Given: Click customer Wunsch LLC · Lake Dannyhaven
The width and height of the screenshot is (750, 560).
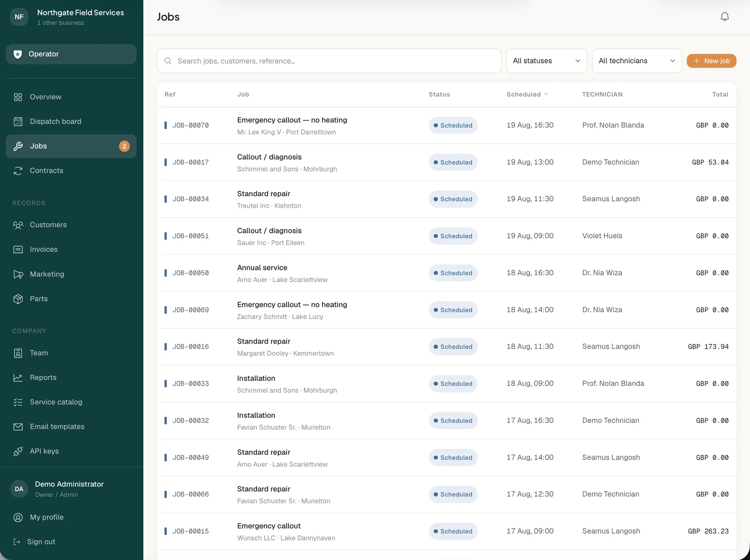Looking at the screenshot, I should point(286,538).
